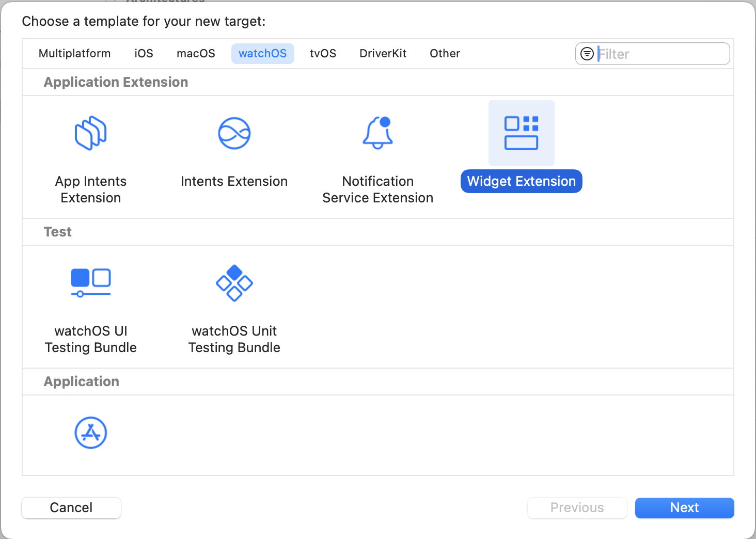Choose the watchOS UI Testing Bundle icon
756x539 pixels.
[x=91, y=283]
